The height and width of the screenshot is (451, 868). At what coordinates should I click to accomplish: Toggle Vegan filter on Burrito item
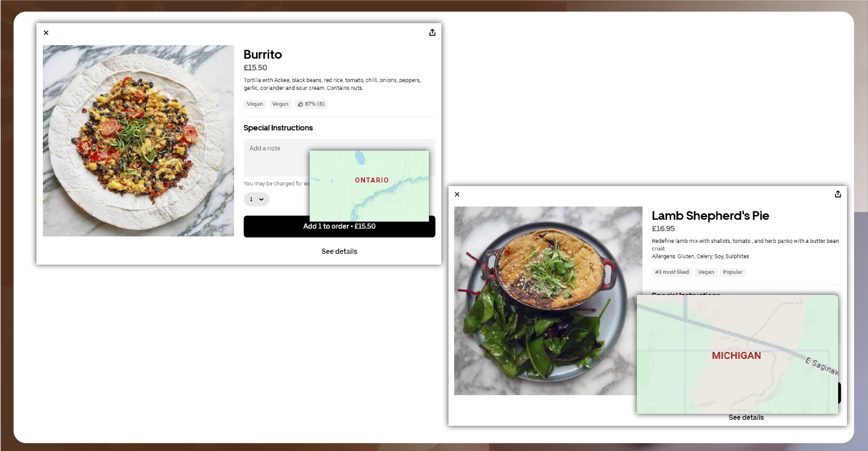click(254, 104)
